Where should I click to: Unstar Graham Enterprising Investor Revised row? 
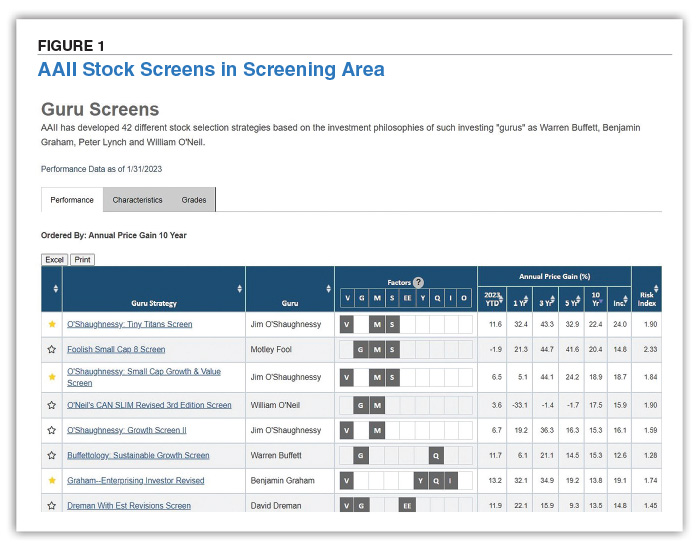click(x=52, y=481)
